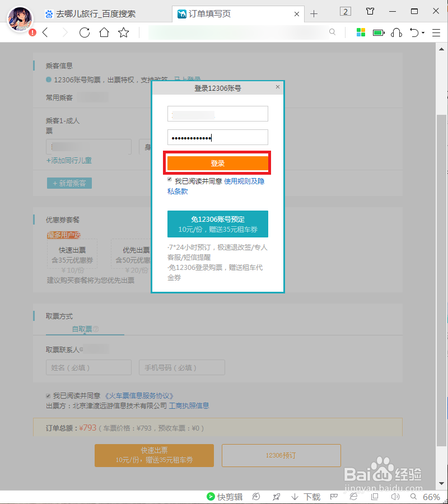
Task: Click the 66% zoom level
Action: click(431, 497)
